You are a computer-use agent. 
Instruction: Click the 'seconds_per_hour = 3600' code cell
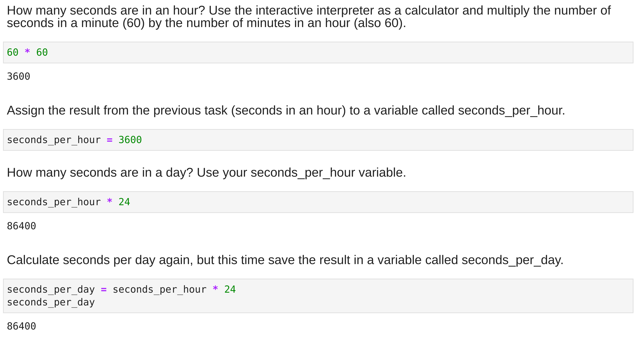click(x=318, y=140)
